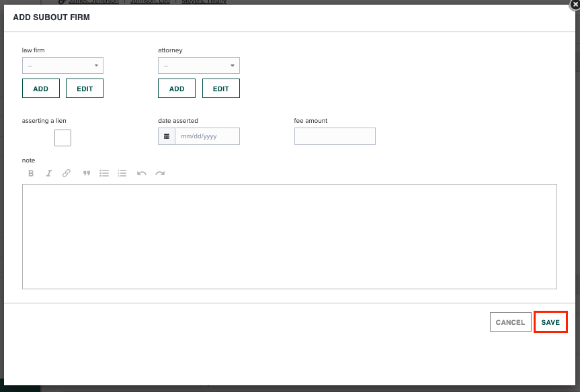Viewport: 580px width, 392px height.
Task: Cancel adding the subout firm
Action: (510, 322)
